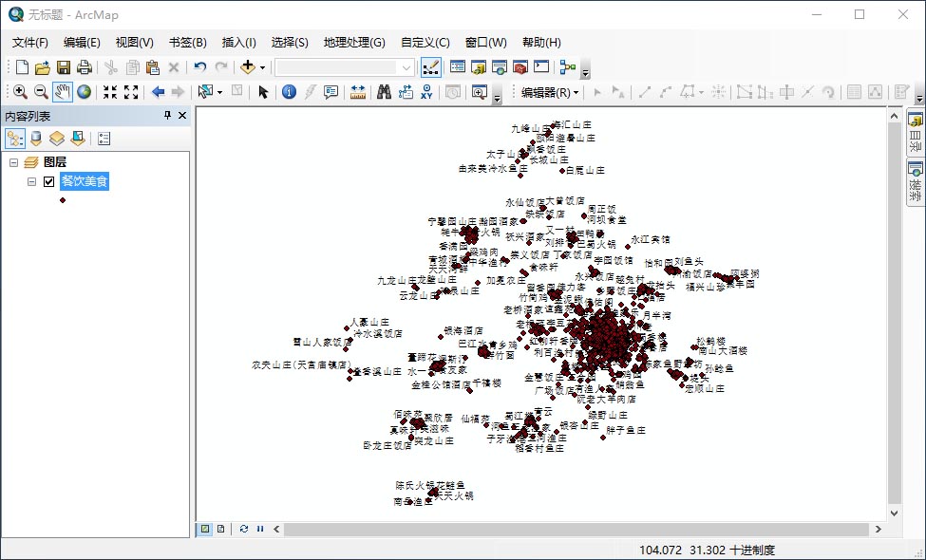
Task: Open the 目录 catalog side tab
Action: click(916, 133)
